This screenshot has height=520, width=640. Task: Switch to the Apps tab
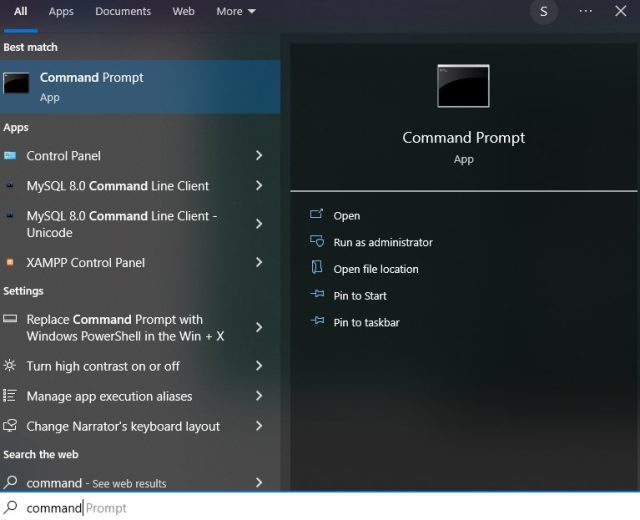pos(61,11)
